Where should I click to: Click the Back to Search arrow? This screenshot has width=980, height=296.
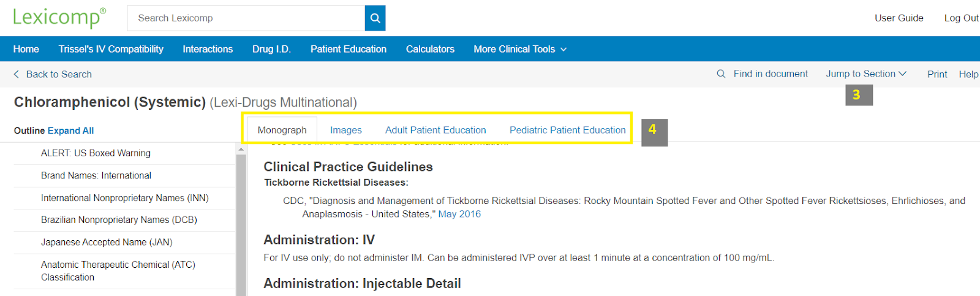point(17,74)
